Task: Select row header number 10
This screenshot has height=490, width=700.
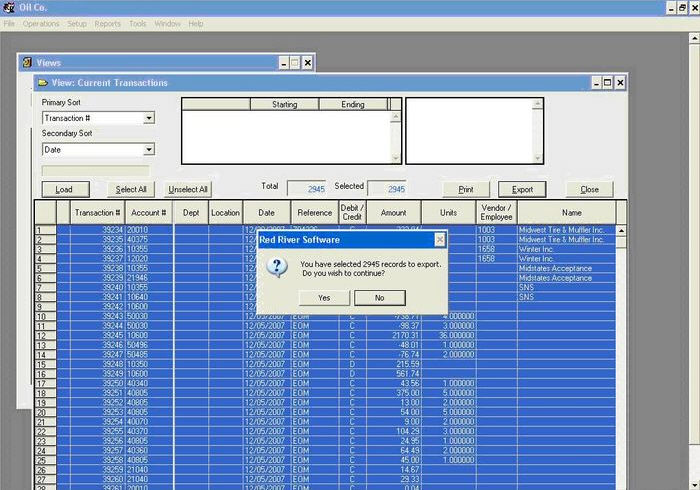Action: click(45, 316)
